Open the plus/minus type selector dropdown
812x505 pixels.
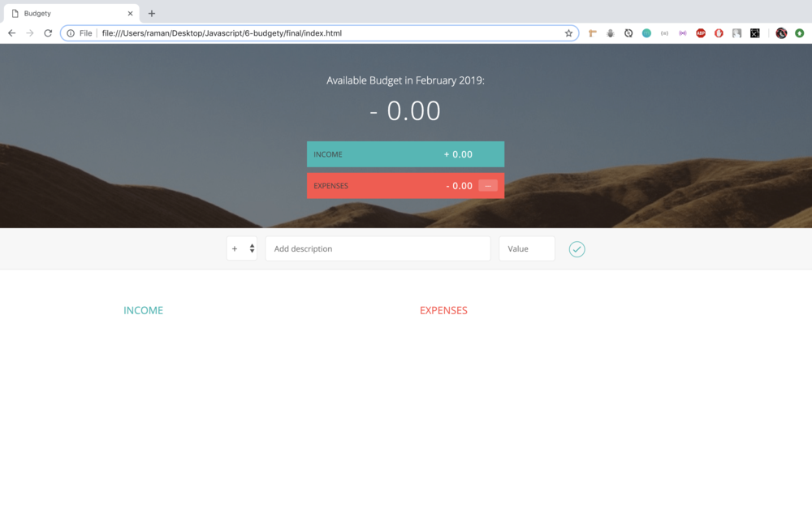(242, 248)
